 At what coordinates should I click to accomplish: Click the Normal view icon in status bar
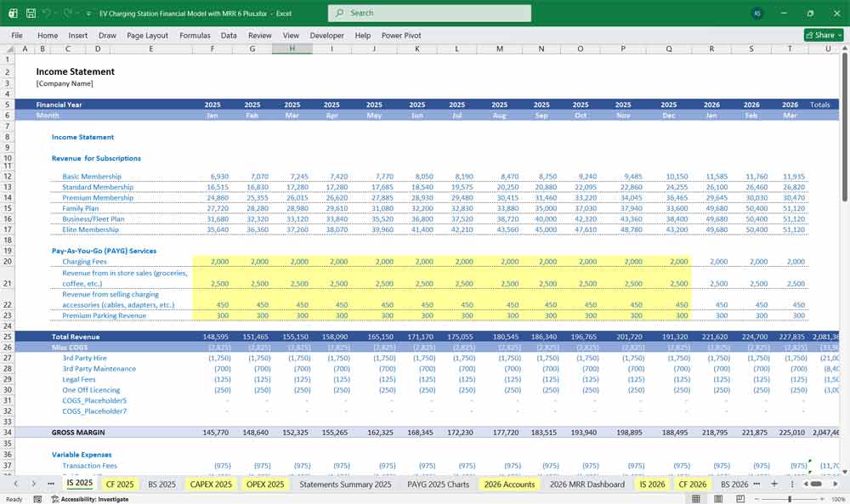(695, 497)
